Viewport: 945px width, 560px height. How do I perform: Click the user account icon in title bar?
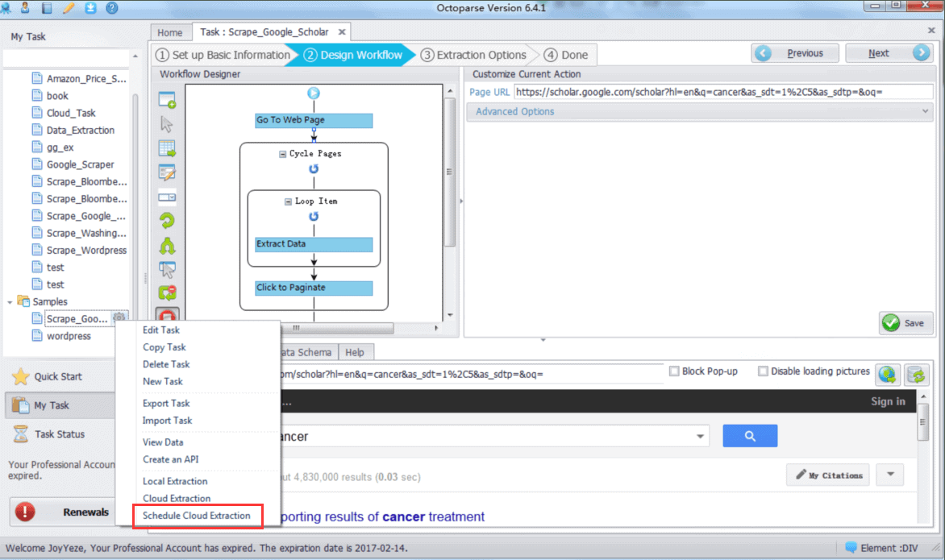(25, 8)
